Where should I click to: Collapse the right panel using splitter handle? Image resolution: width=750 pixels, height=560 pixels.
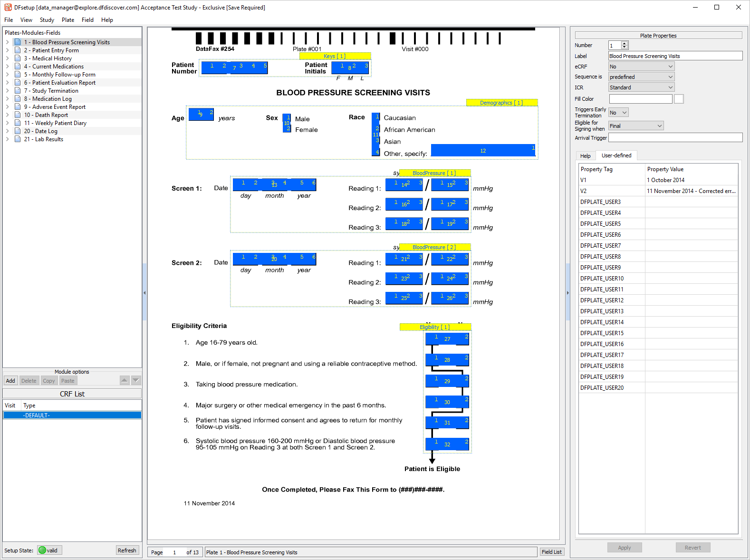(x=567, y=293)
